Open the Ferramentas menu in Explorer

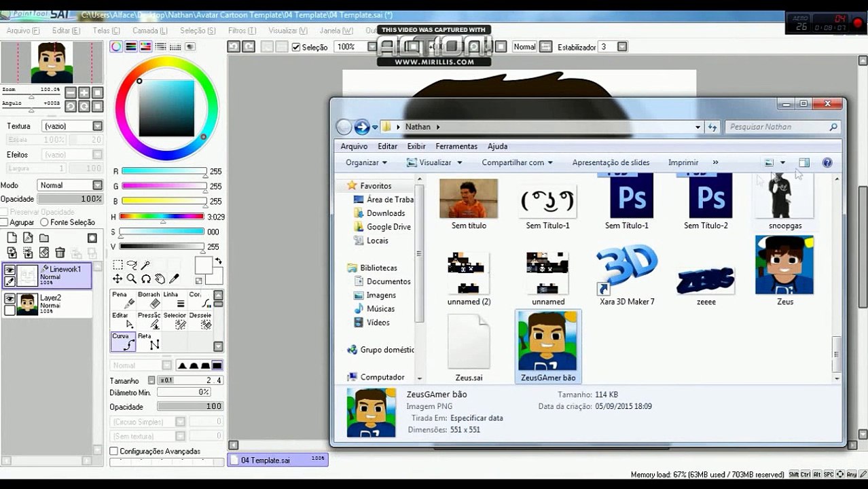pyautogui.click(x=456, y=146)
